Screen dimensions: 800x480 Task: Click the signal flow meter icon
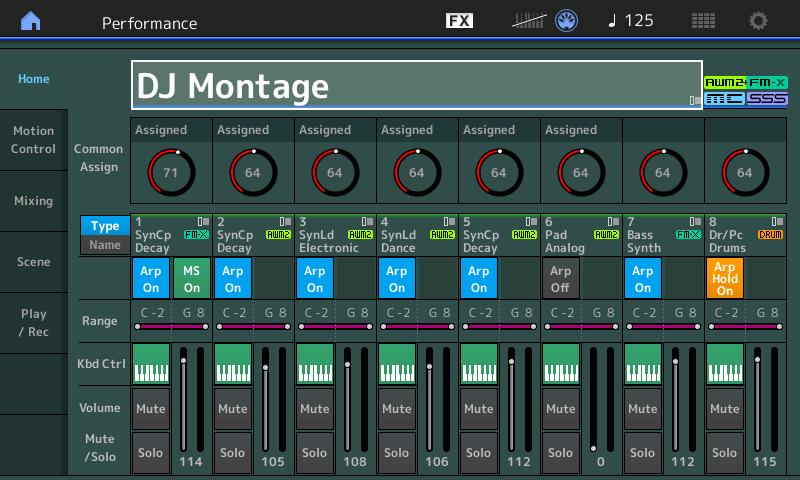pyautogui.click(x=529, y=21)
